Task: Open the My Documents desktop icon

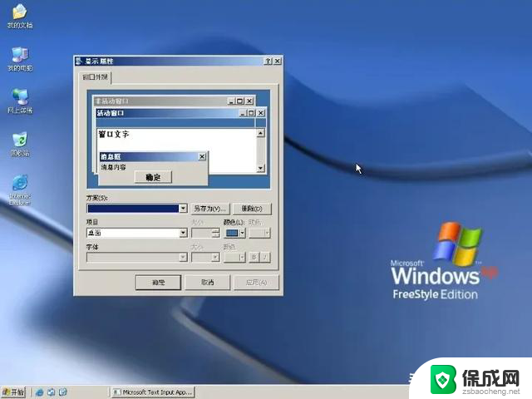Action: (x=20, y=16)
